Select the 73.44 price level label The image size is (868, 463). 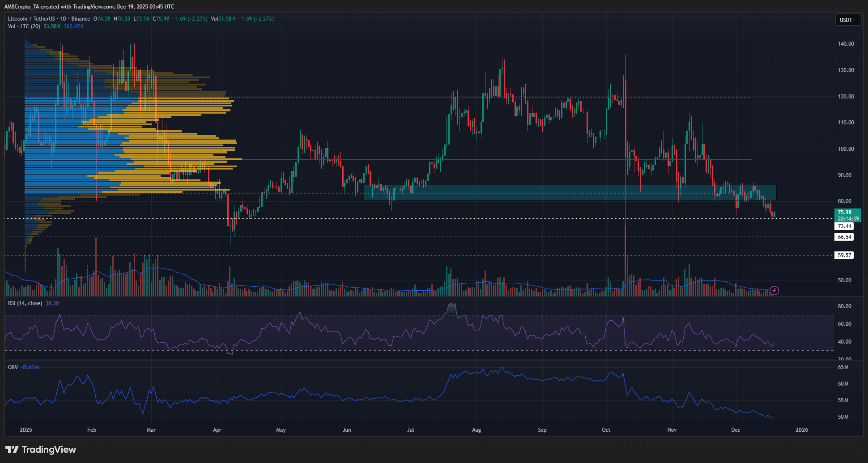click(x=844, y=226)
